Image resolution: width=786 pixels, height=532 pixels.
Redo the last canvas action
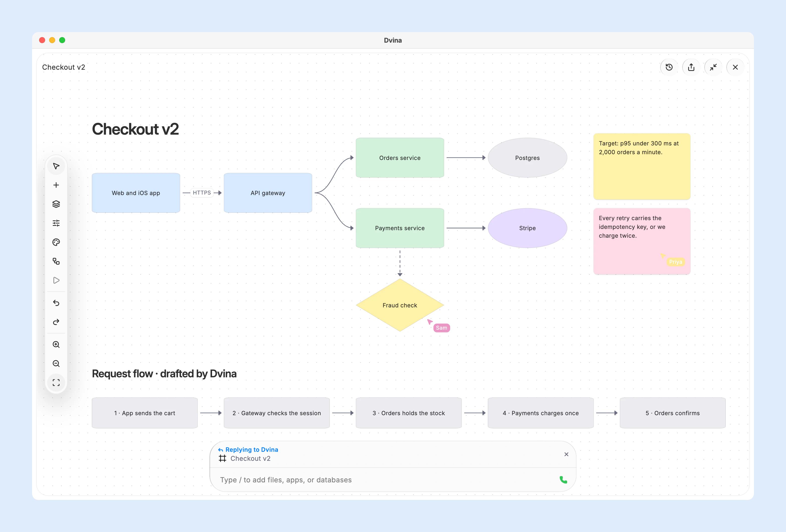click(56, 322)
